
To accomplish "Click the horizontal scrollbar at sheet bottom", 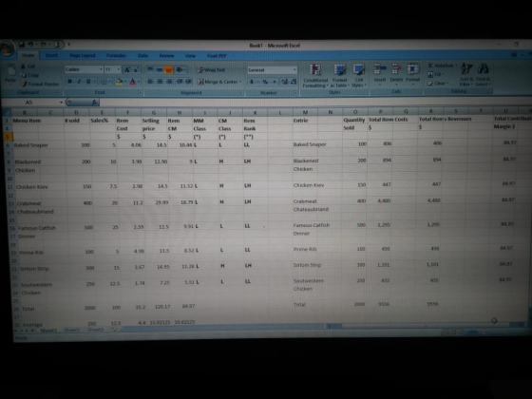I will 426,325.
